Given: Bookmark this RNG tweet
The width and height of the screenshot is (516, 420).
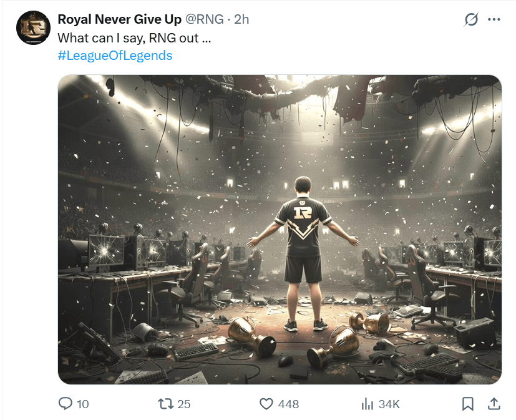Looking at the screenshot, I should [x=467, y=404].
